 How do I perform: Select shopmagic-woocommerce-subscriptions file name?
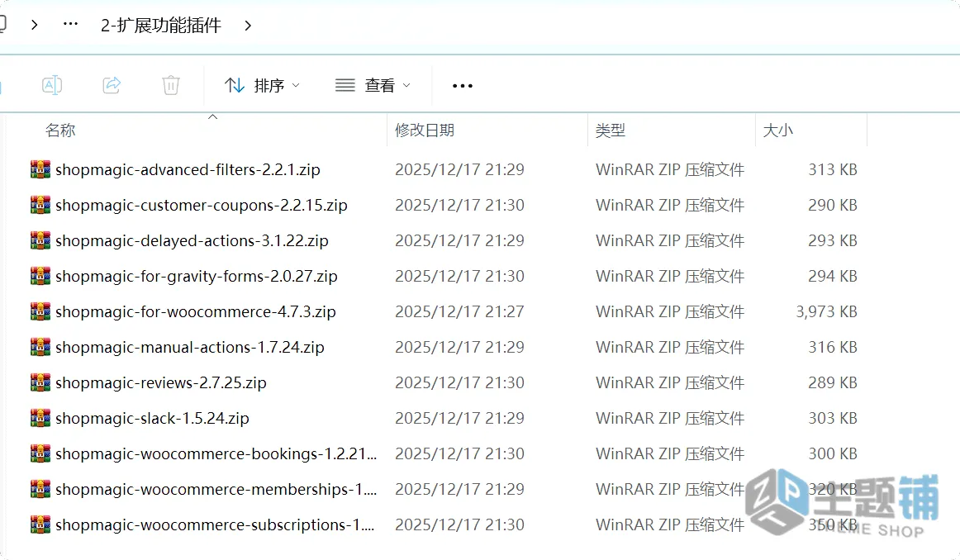click(x=215, y=524)
